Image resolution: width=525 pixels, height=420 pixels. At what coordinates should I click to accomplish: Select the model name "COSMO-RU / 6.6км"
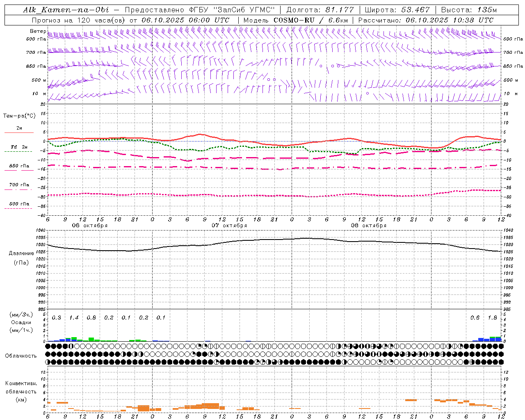(310, 20)
